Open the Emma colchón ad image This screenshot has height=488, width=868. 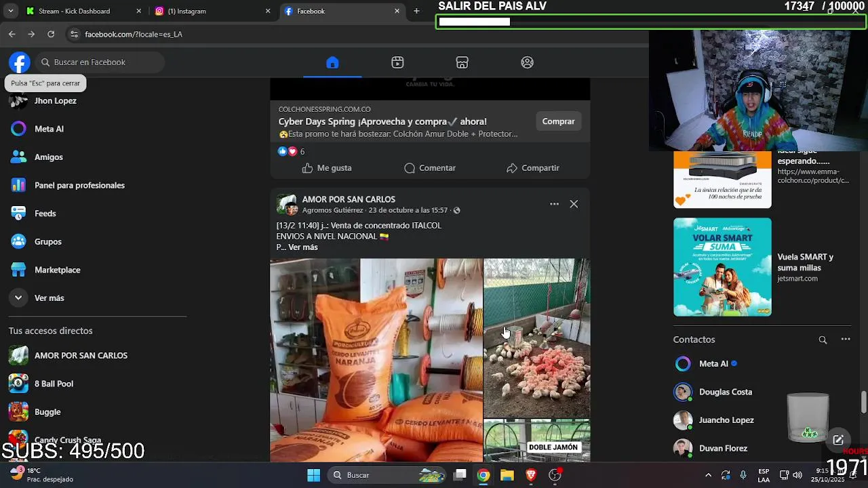(x=722, y=180)
